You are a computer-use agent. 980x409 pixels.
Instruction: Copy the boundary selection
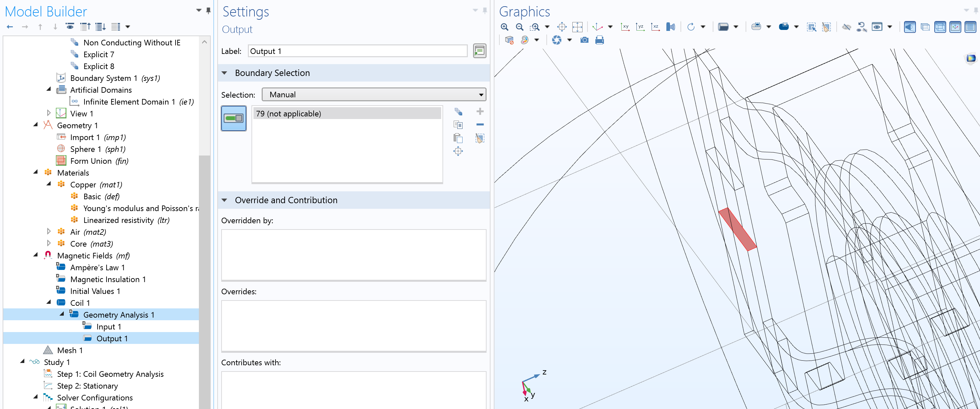(x=458, y=125)
